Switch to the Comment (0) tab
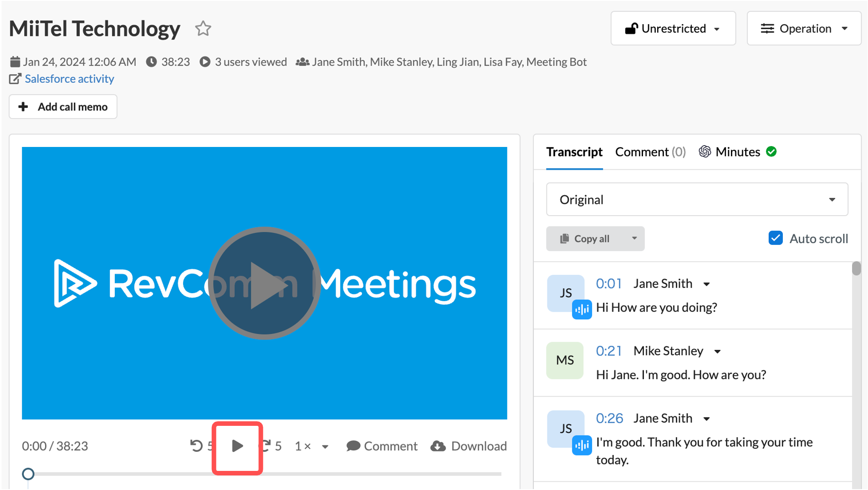Image resolution: width=868 pixels, height=490 pixels. click(650, 152)
